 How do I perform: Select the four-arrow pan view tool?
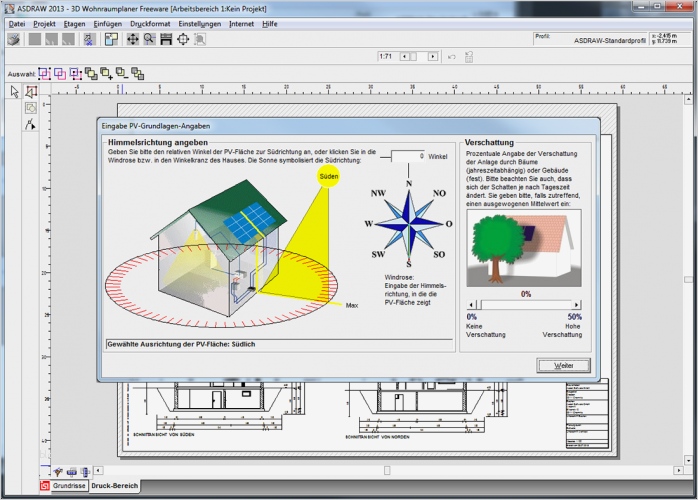point(133,39)
